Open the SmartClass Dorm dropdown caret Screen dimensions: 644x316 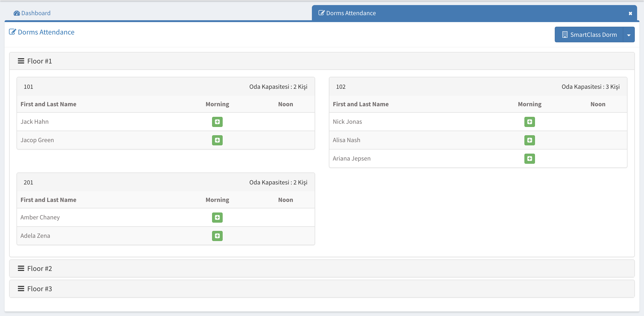(x=629, y=35)
